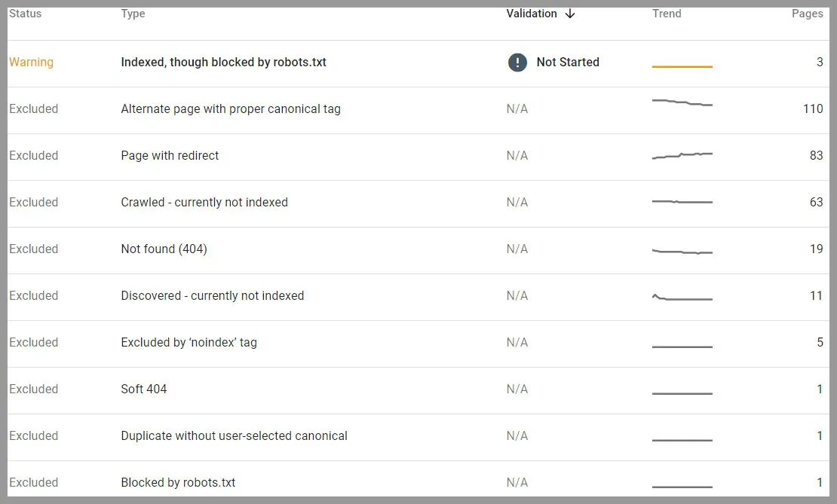Click the 'Not Started' validation text
This screenshot has width=837, height=504.
568,63
